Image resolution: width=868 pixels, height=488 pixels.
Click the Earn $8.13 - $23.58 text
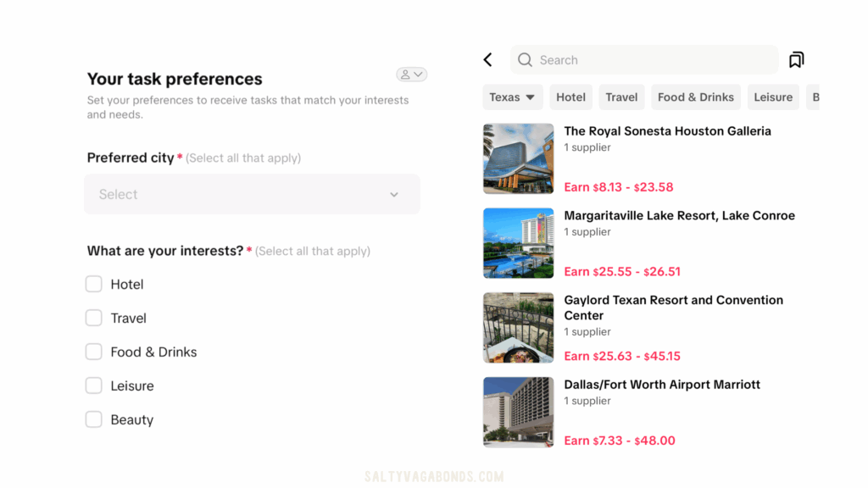(618, 187)
